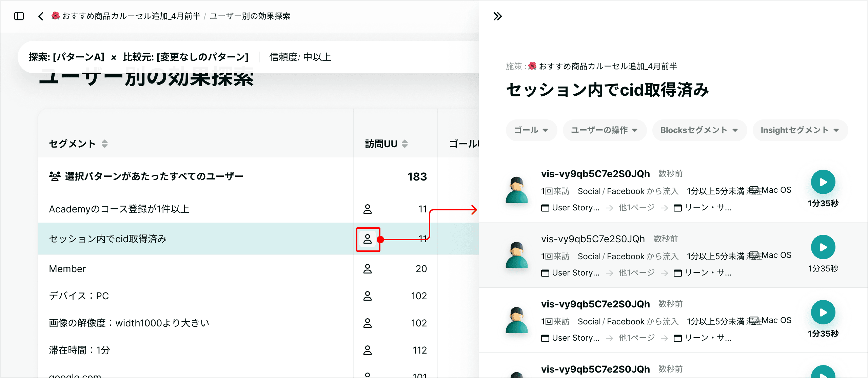Play the second session recording
The width and height of the screenshot is (868, 378).
(x=823, y=247)
